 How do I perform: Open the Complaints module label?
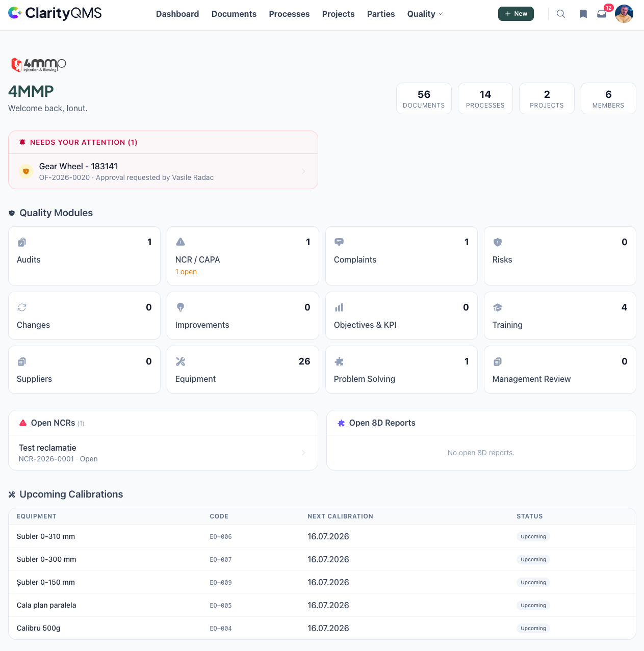pyautogui.click(x=355, y=259)
